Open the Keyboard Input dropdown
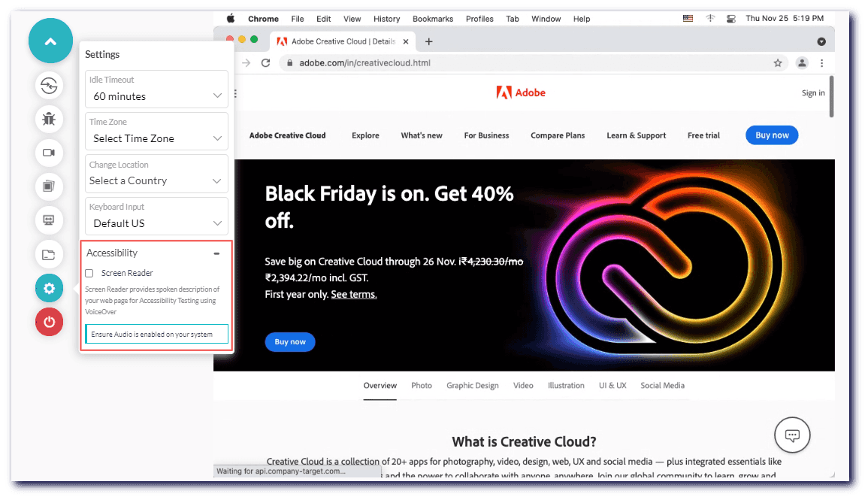Screen dimensions: 868x500 coord(156,216)
